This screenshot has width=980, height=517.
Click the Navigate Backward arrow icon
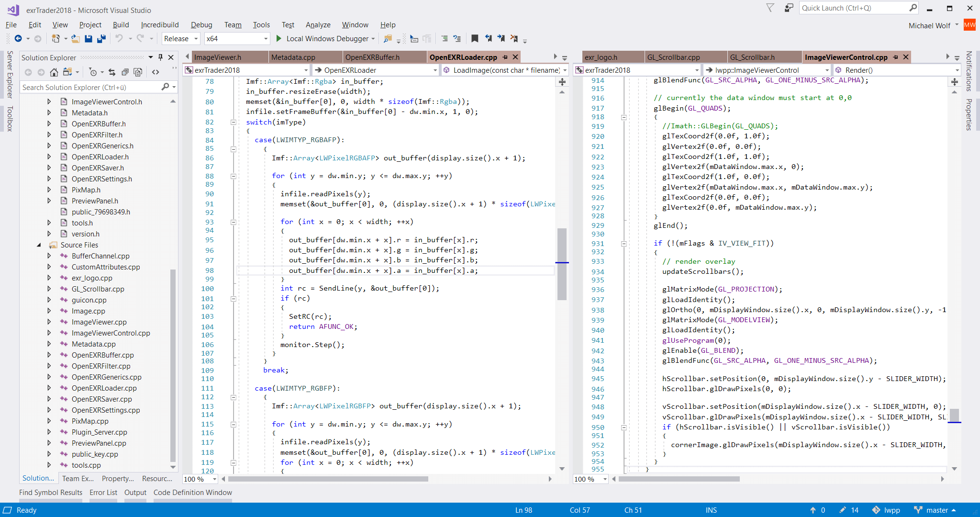[x=18, y=39]
